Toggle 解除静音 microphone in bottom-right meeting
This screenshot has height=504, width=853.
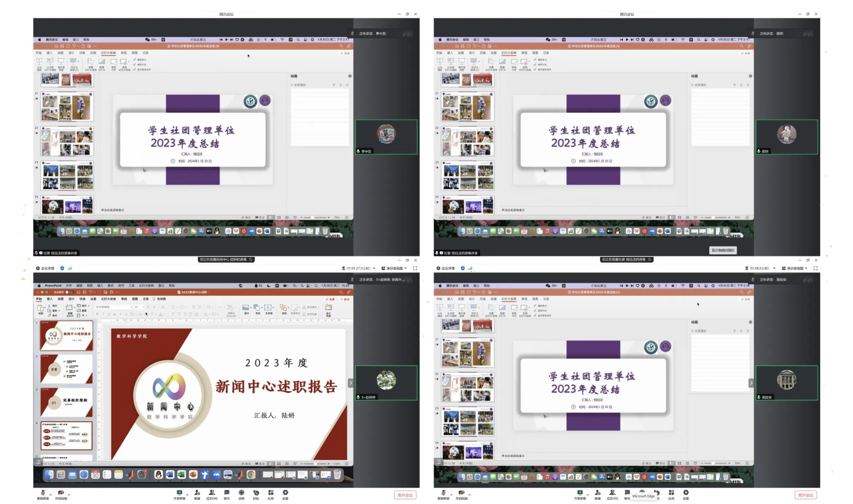tap(443, 493)
